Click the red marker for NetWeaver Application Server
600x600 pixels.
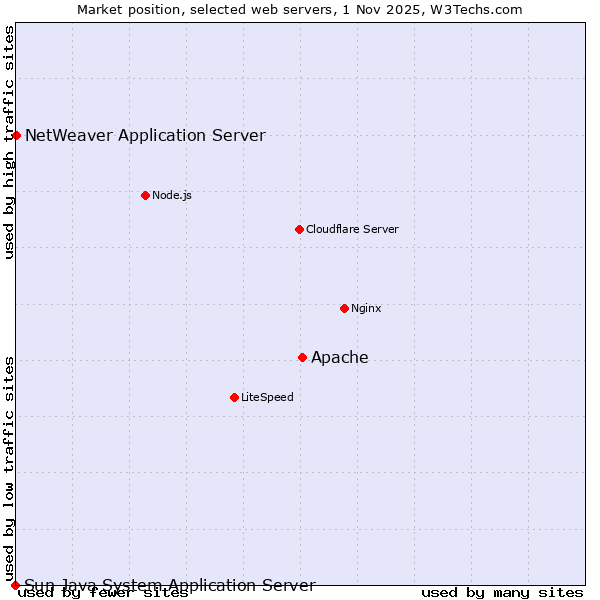16,135
